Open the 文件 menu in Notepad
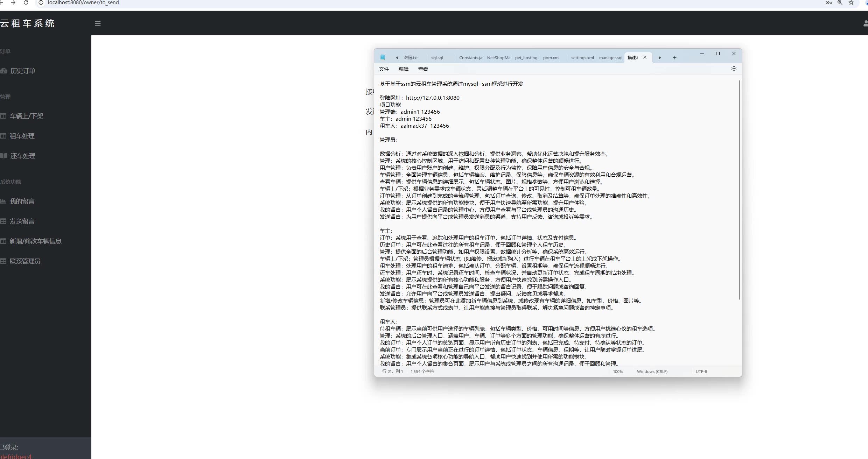Screen dimensions: 868x459 click(384, 69)
